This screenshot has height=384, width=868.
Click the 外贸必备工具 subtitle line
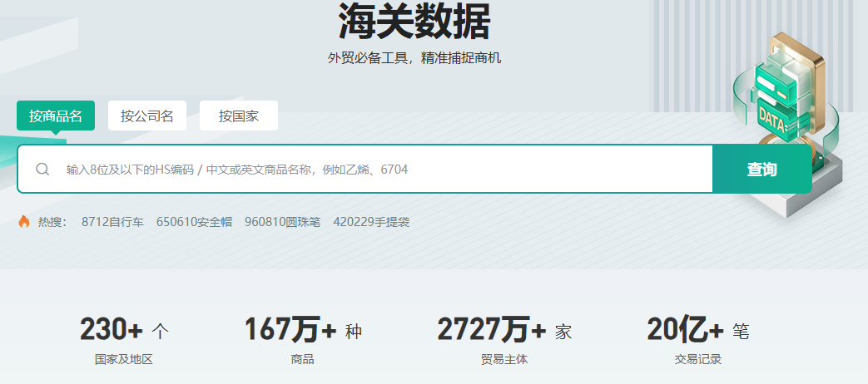pyautogui.click(x=414, y=58)
